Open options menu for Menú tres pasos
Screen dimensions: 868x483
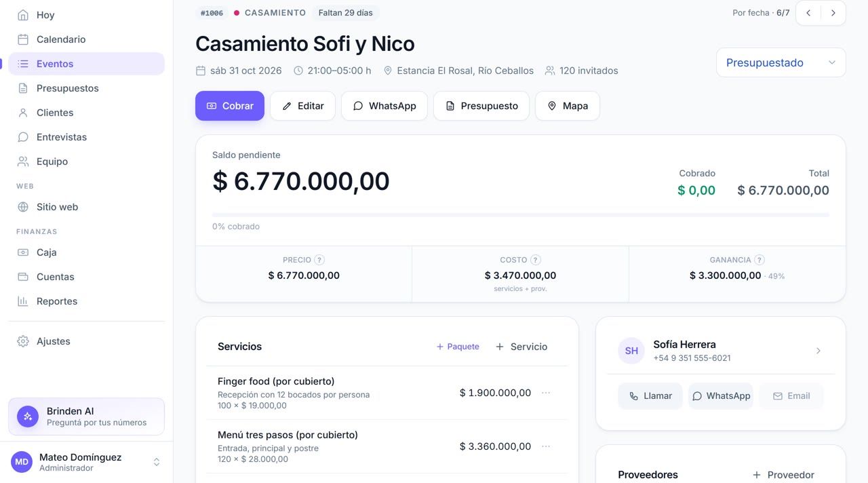546,446
